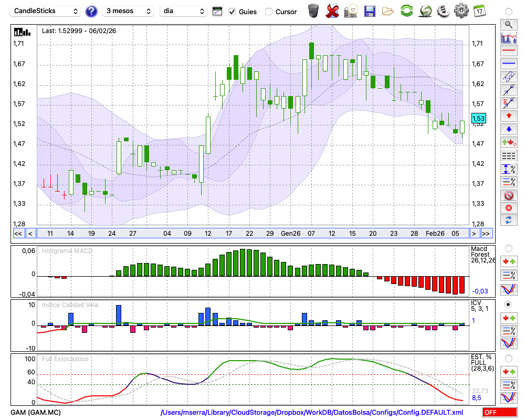The height and width of the screenshot is (420, 525).
Task: Click the Config.DEFAULT.xml file path link
Action: (311, 413)
